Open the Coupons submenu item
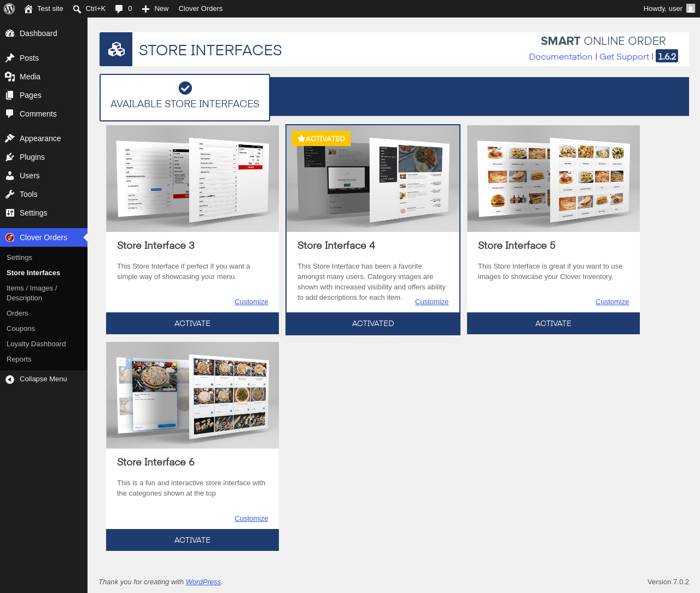Image resolution: width=700 pixels, height=593 pixels. (x=21, y=329)
